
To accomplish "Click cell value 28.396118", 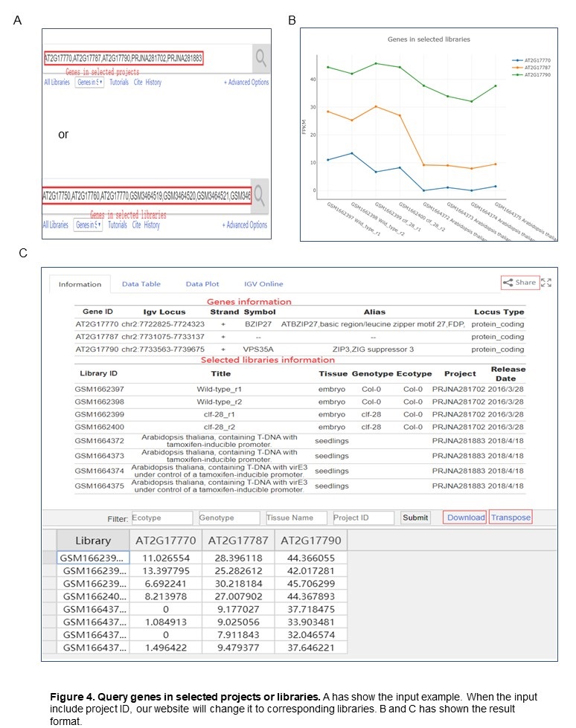I will pos(238,558).
